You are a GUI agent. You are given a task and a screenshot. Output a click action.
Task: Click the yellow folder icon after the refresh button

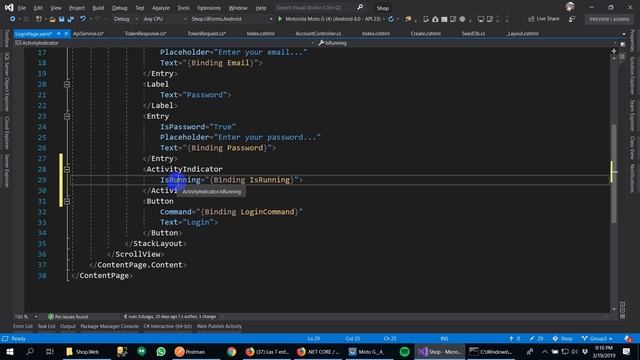point(408,19)
